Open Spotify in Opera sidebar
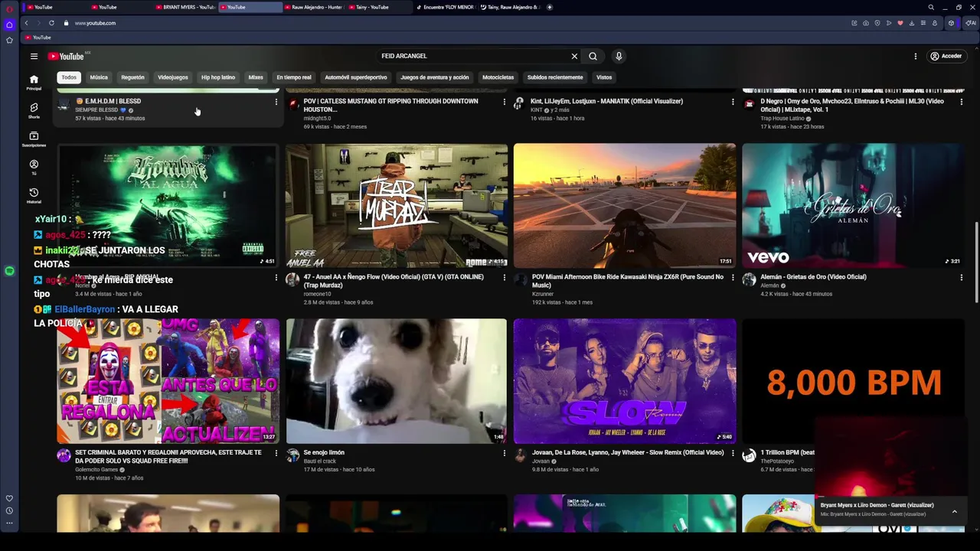The height and width of the screenshot is (551, 980). click(x=9, y=271)
